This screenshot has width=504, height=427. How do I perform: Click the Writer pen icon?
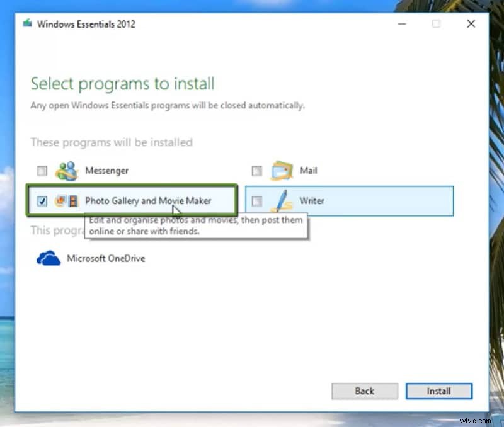[282, 201]
